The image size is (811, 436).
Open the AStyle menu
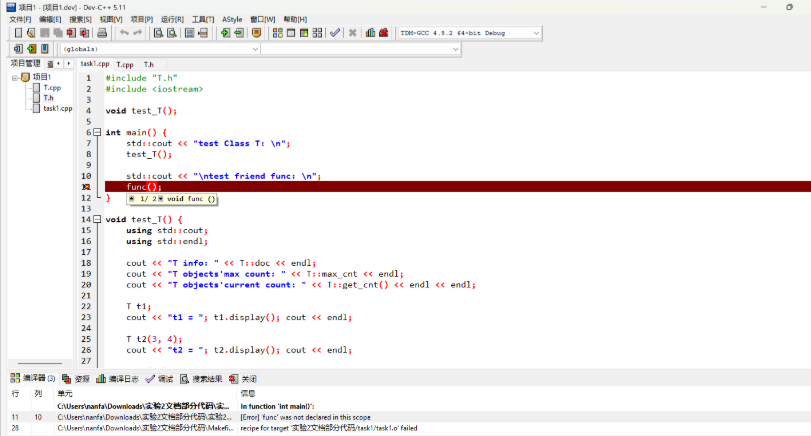[x=232, y=19]
